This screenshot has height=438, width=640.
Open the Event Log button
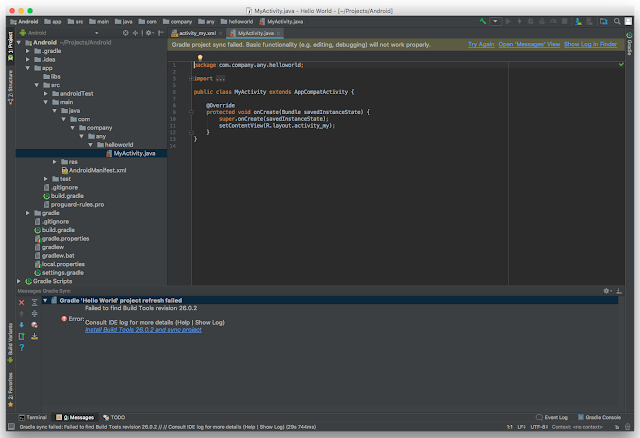click(552, 417)
